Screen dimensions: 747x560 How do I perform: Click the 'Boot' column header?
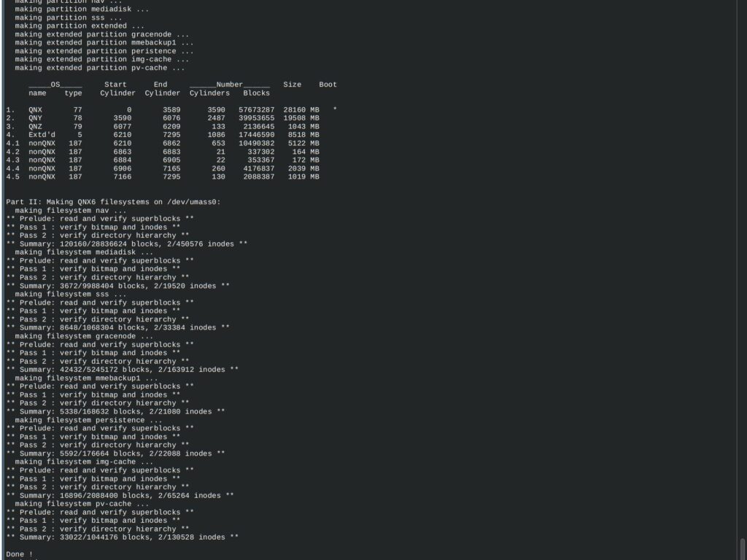(x=328, y=85)
